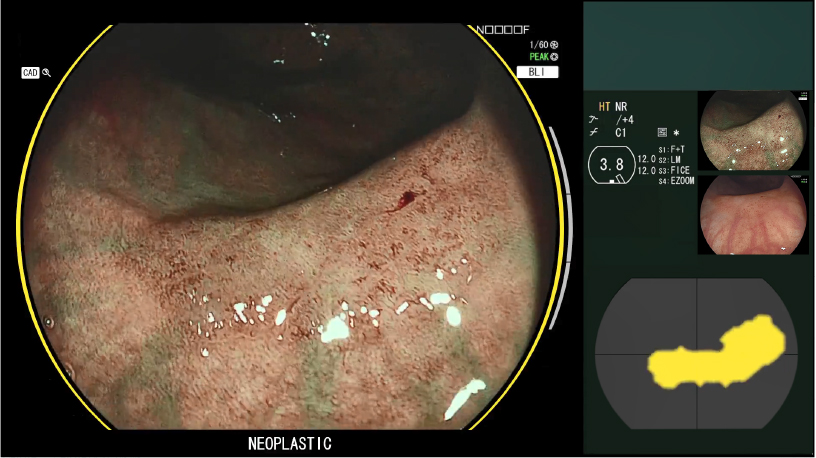Click the shutter icon next to 1/60

coord(554,45)
